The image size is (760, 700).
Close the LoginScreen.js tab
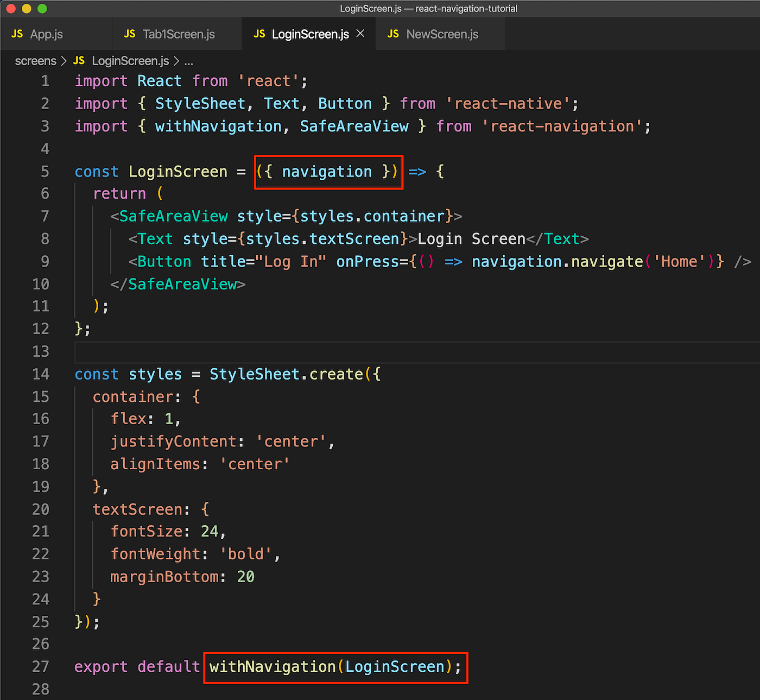[x=360, y=33]
